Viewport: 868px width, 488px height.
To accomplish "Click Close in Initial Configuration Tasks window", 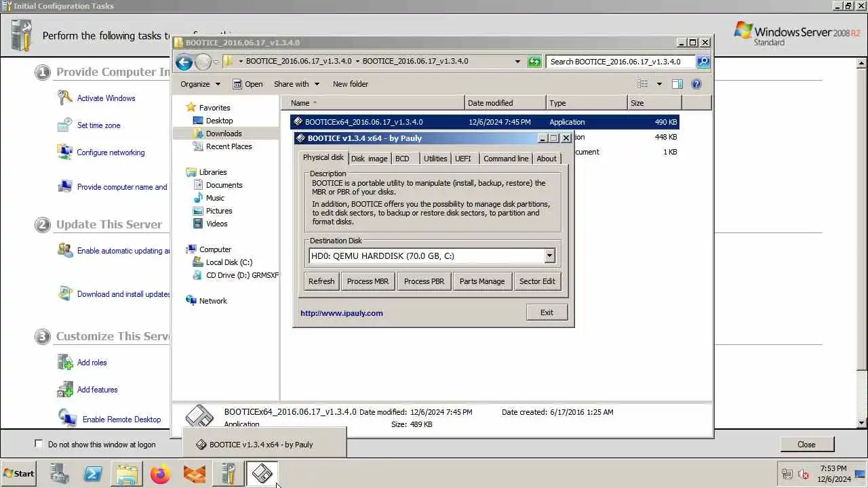I will click(x=806, y=445).
